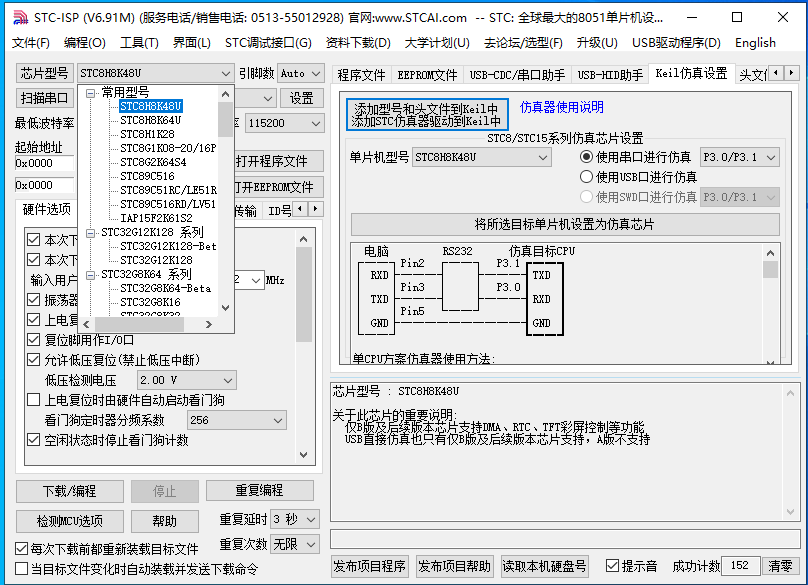Click the 扫描串口 button
The width and height of the screenshot is (808, 585).
(x=44, y=98)
